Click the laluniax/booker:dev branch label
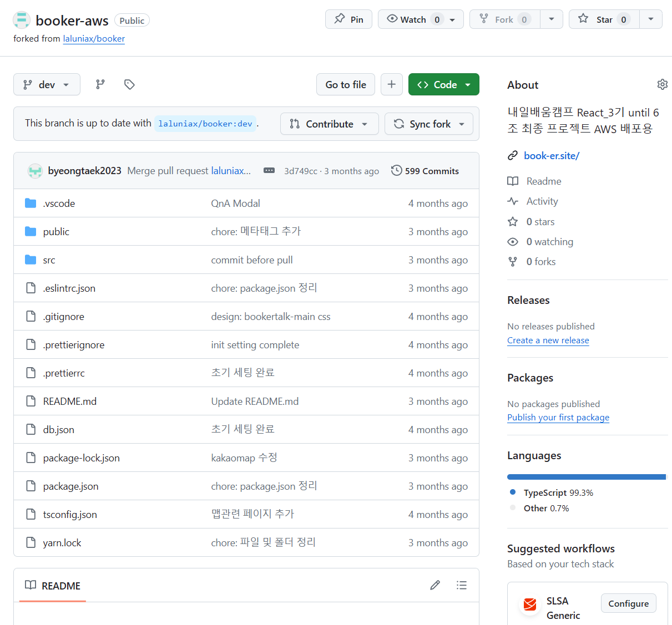 pos(205,124)
